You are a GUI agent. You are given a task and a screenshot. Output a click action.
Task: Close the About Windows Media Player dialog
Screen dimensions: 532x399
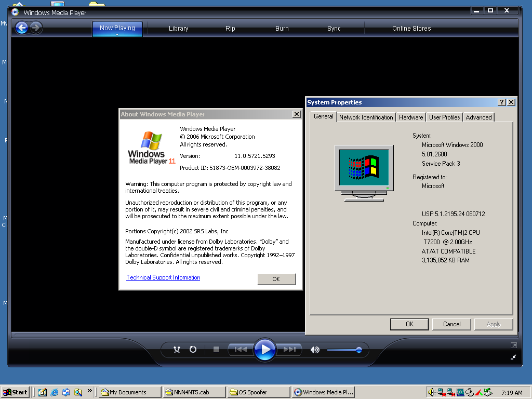tap(297, 114)
